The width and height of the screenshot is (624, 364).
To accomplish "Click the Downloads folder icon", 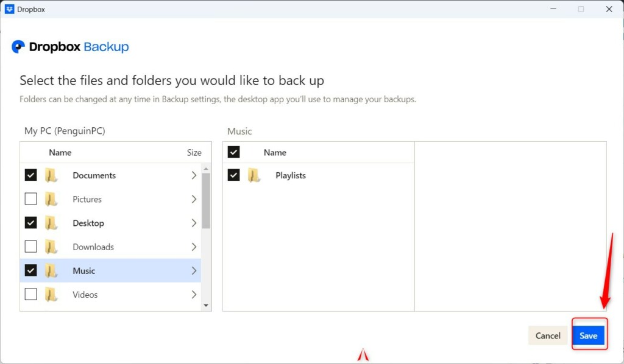I will tap(51, 247).
